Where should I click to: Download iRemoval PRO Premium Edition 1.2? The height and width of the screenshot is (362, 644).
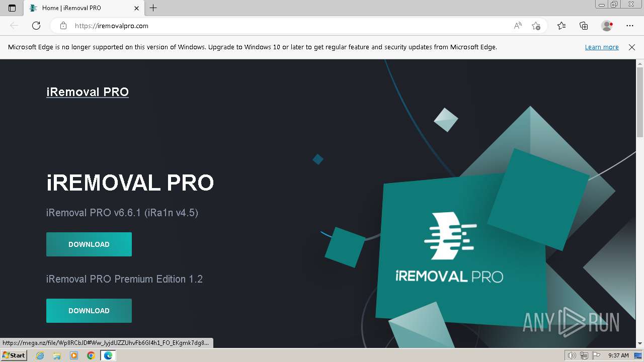[x=89, y=311]
